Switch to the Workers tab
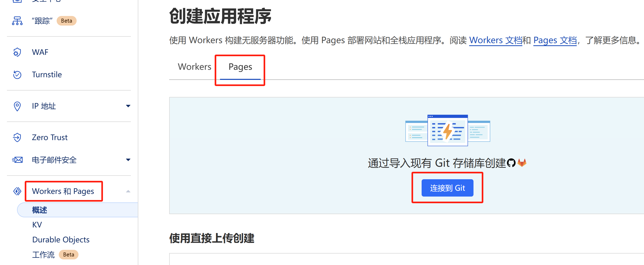This screenshot has height=265, width=644. (194, 67)
